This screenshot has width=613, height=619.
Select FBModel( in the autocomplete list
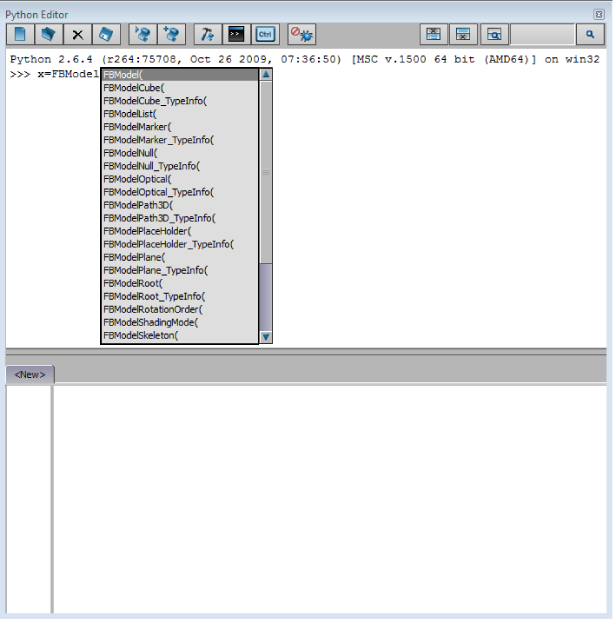[180, 75]
